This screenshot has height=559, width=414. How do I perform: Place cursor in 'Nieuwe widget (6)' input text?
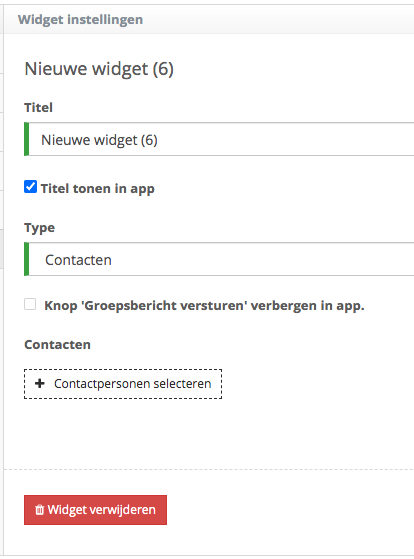(99, 140)
